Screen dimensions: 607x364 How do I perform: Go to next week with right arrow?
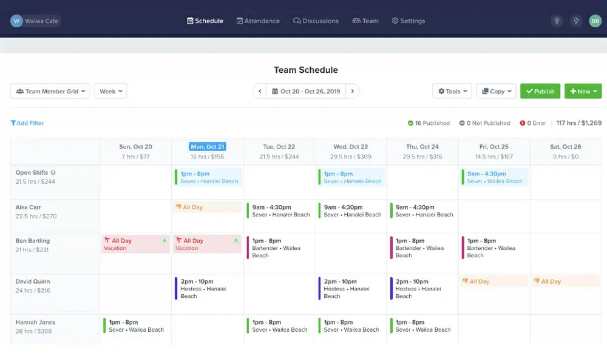point(352,91)
